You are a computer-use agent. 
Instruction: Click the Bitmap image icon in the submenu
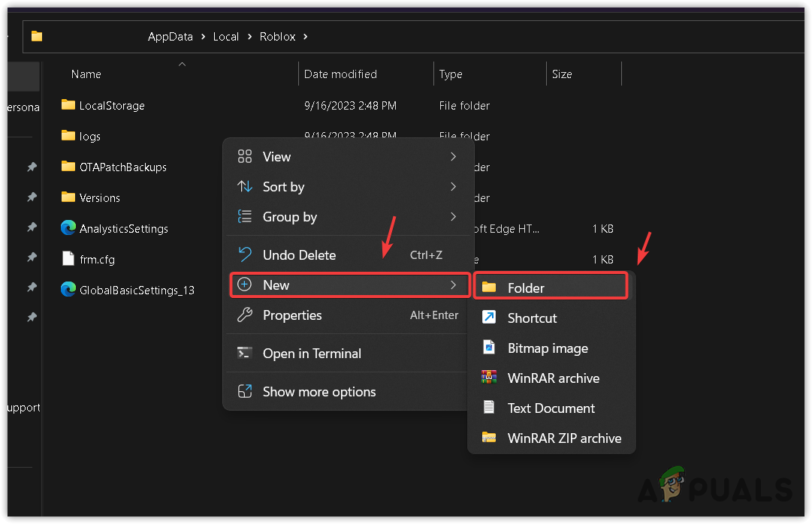pos(489,348)
